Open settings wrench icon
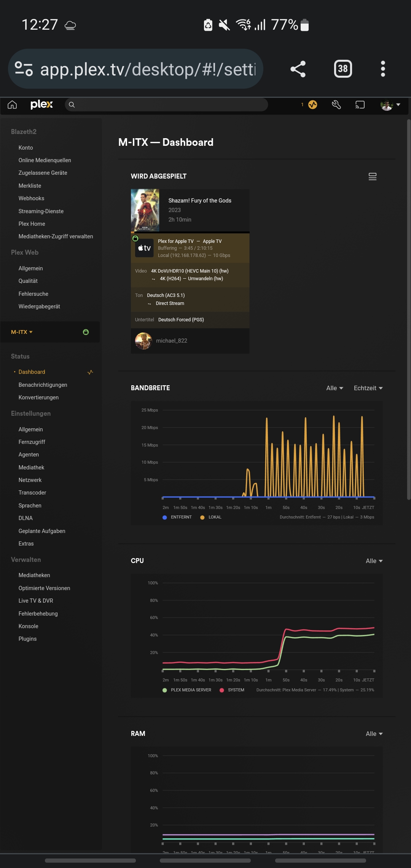411x868 pixels. point(336,105)
